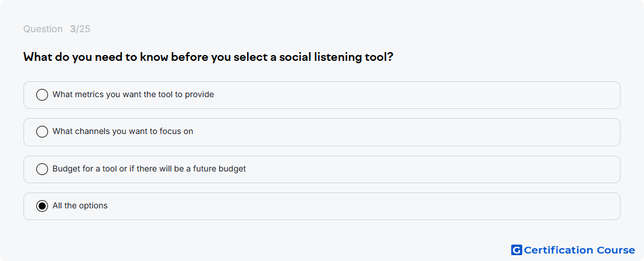
Task: Click empty area of 'All the options' card
Action: point(411,207)
